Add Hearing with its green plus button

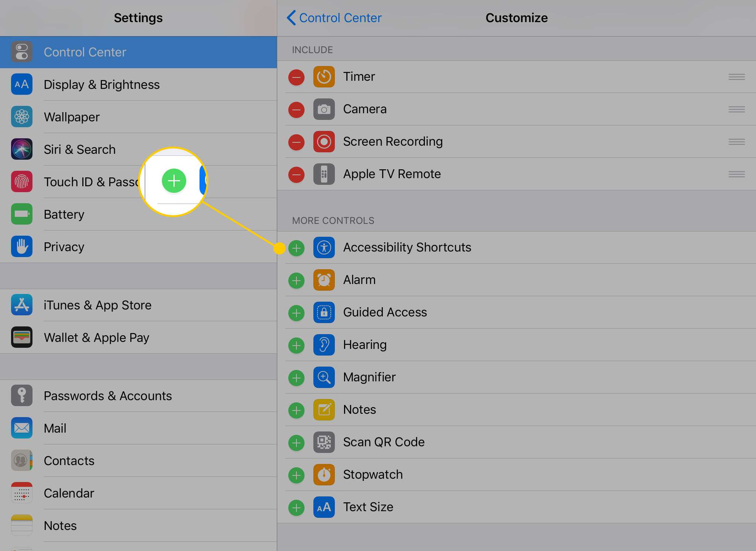296,345
